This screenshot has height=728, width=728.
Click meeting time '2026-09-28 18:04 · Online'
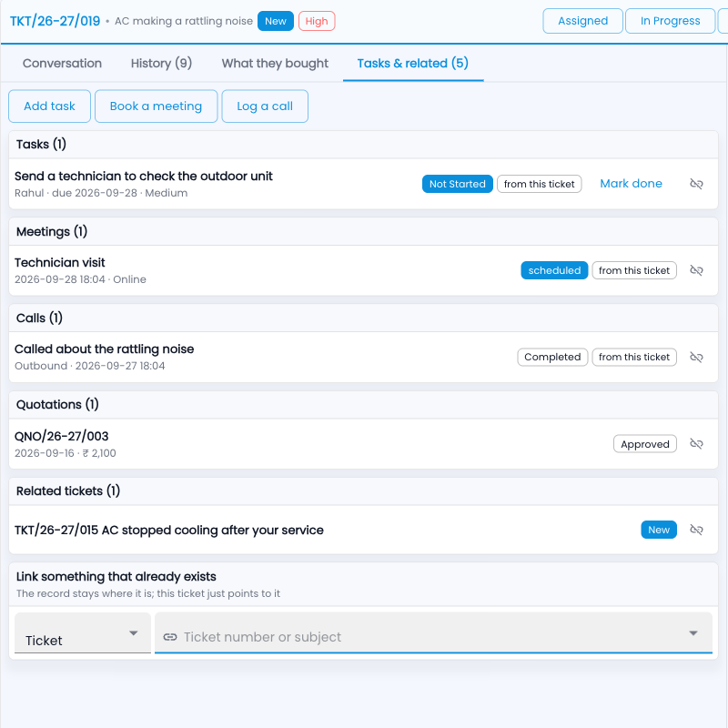click(80, 279)
